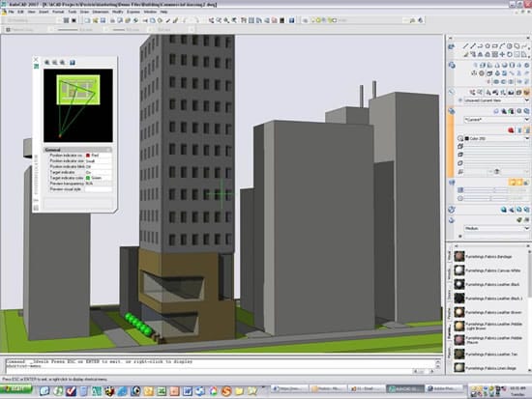Click the blue help icon in main toolbar

(291, 20)
